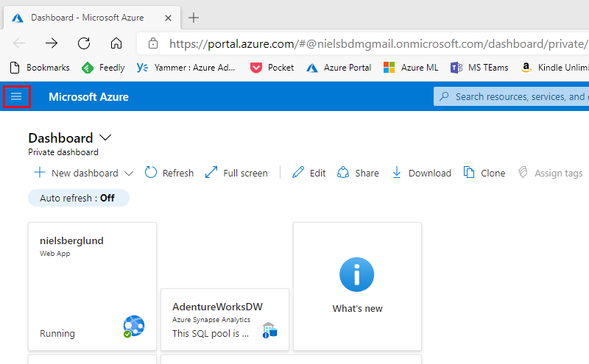Open a new browser tab
Image resolution: width=589 pixels, height=364 pixels.
(194, 18)
